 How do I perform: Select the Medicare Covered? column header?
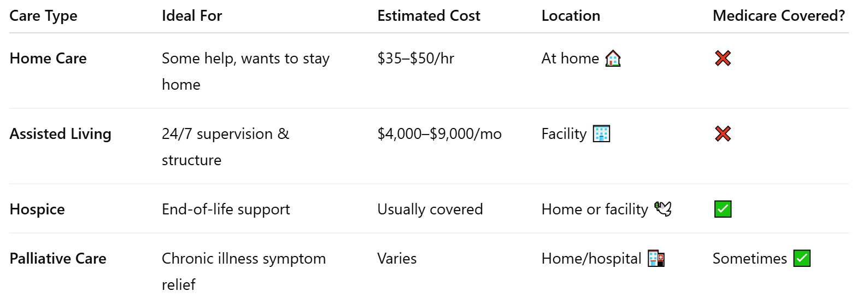point(779,16)
